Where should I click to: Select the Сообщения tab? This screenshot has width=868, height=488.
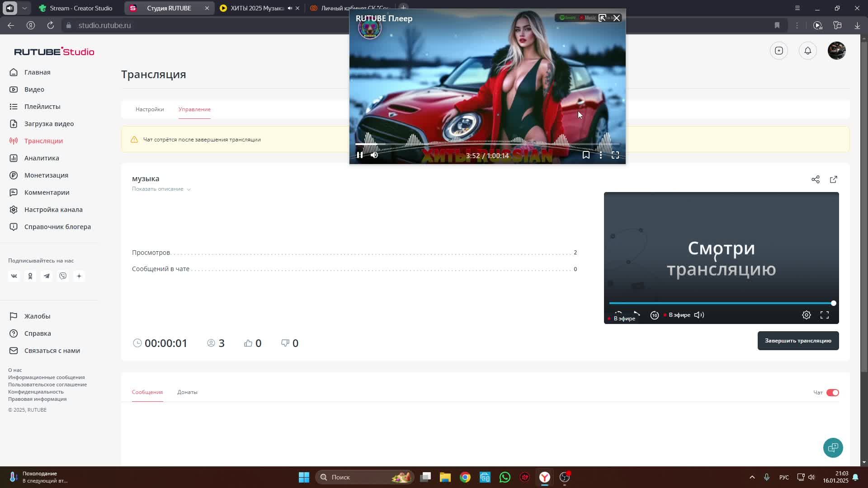pos(147,392)
